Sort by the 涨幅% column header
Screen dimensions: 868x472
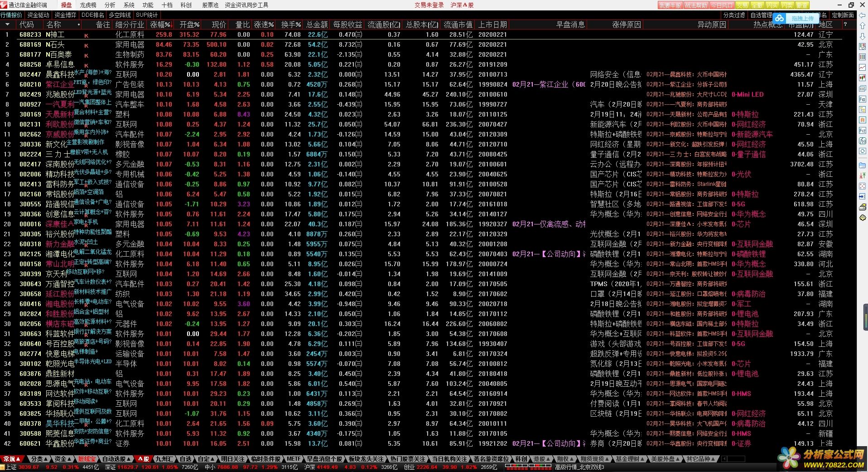click(x=160, y=24)
